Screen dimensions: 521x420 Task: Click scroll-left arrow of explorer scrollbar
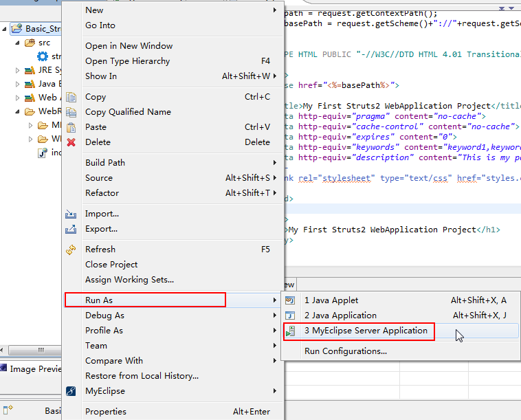point(1,350)
